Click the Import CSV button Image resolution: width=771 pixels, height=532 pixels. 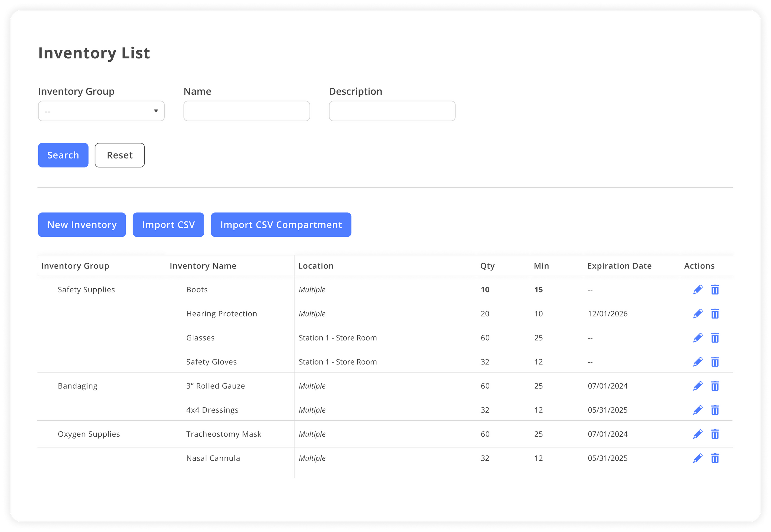click(168, 225)
